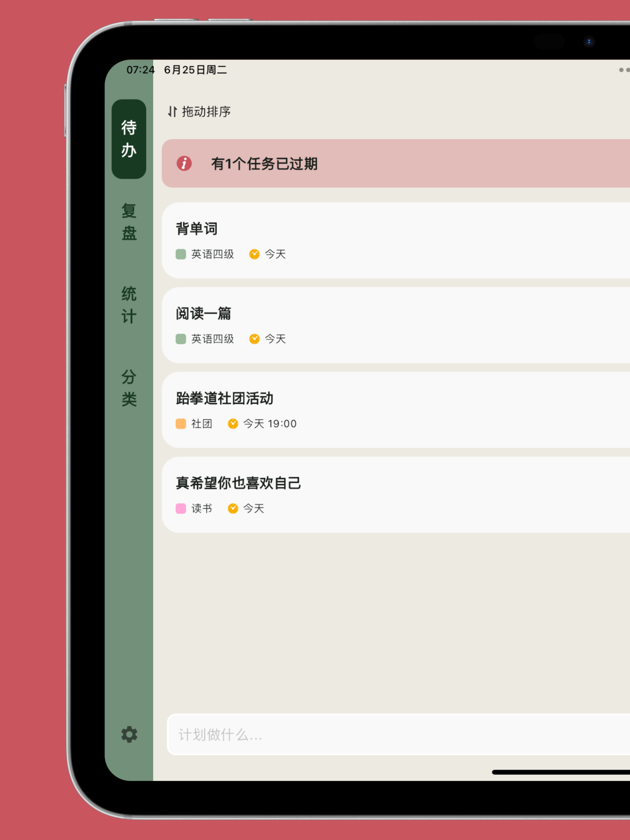Image resolution: width=630 pixels, height=840 pixels.
Task: Click the 拖动排序 label
Action: click(206, 112)
